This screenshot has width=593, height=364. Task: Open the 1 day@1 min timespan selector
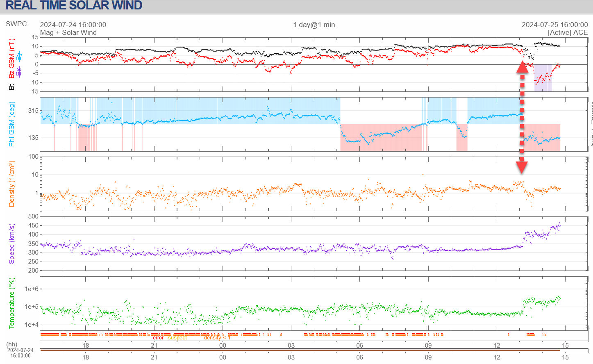[314, 25]
